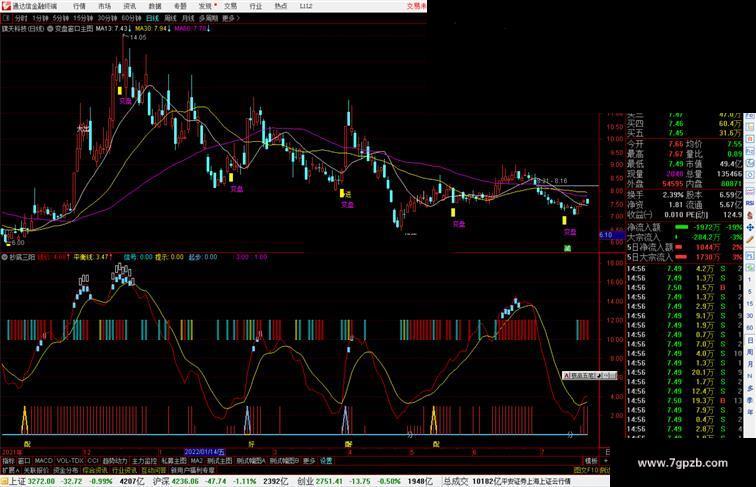This screenshot has width=756, height=487.
Task: Click the 创业 index in status bar
Action: 305,481
